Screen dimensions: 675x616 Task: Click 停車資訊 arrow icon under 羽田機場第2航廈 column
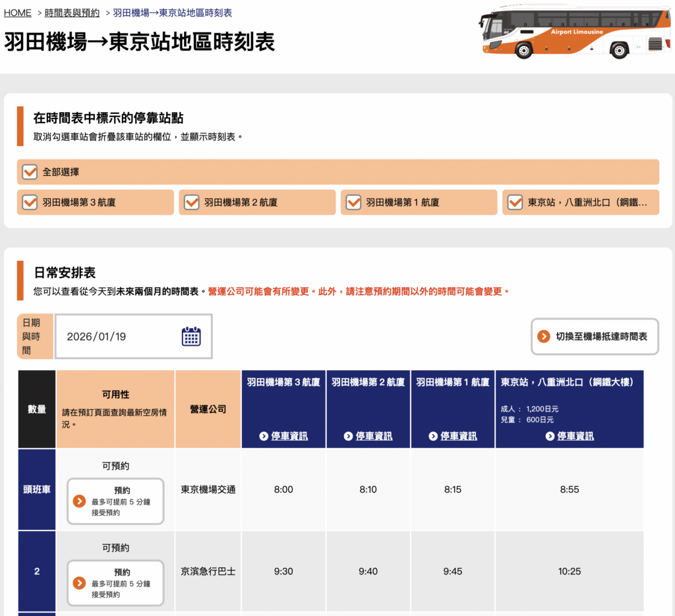click(x=348, y=436)
